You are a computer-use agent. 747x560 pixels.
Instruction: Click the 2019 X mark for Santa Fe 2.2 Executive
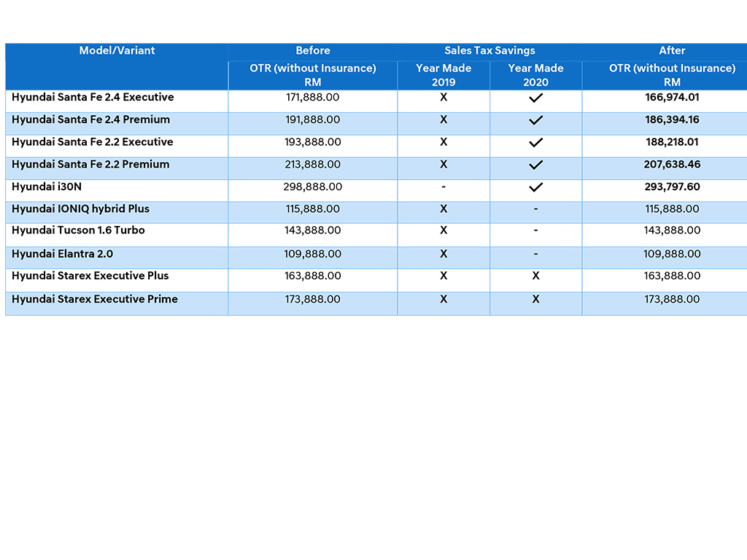[444, 142]
